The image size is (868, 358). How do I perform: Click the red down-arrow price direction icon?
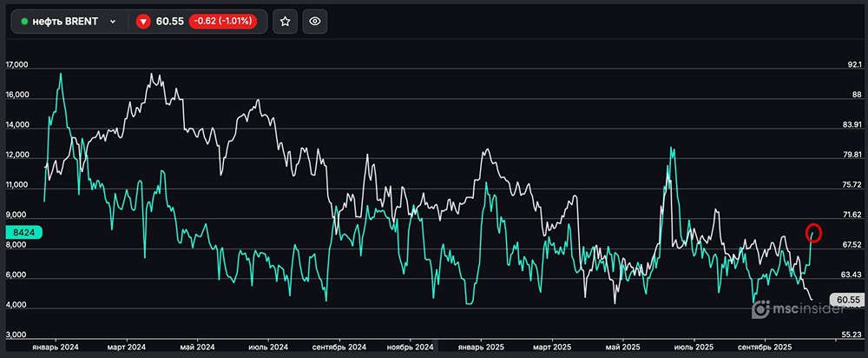point(143,23)
